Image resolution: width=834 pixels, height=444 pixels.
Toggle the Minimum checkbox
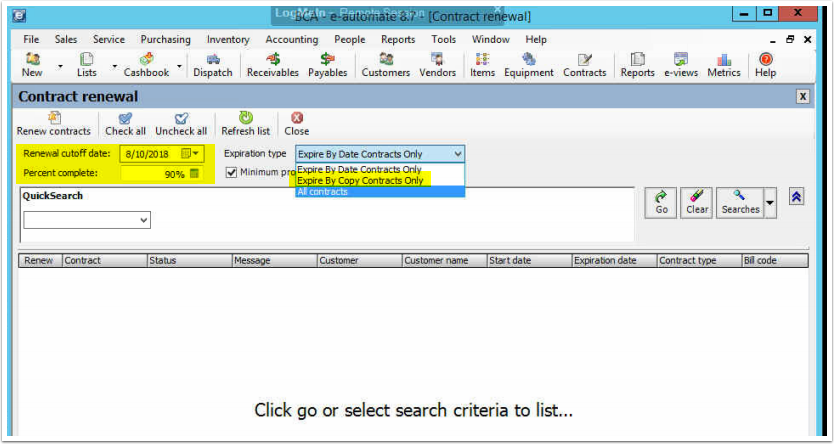(231, 172)
